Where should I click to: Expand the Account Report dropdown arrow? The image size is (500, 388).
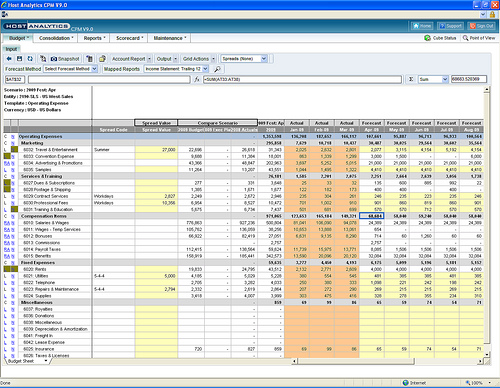149,59
